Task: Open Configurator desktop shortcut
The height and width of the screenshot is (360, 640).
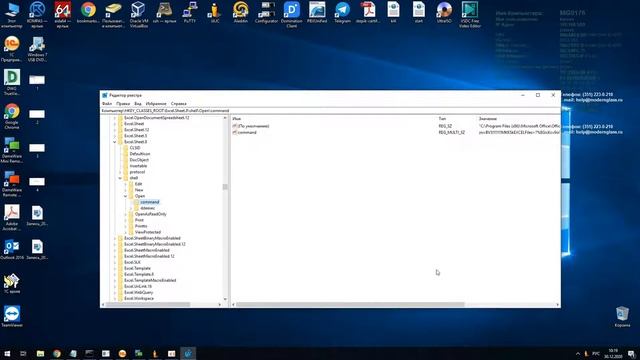Action: click(x=266, y=13)
